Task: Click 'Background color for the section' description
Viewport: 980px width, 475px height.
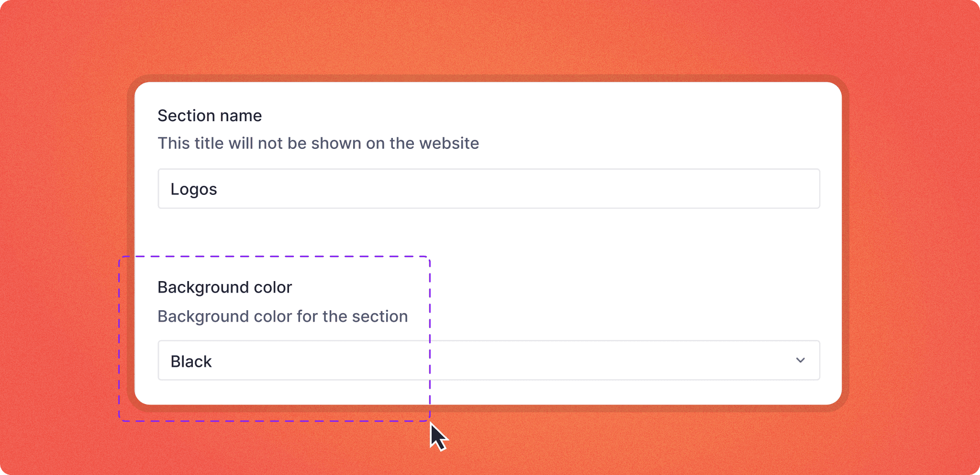Action: 282,317
